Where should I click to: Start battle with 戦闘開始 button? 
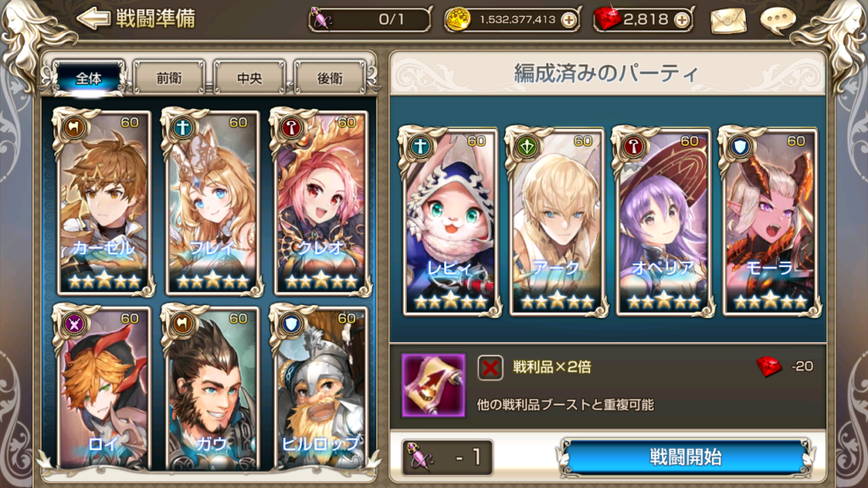(x=685, y=457)
